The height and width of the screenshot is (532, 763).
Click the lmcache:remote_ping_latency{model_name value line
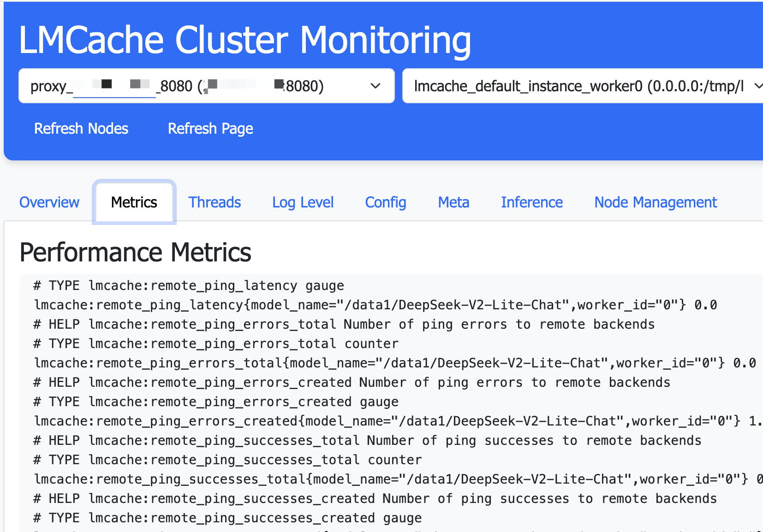coord(376,305)
